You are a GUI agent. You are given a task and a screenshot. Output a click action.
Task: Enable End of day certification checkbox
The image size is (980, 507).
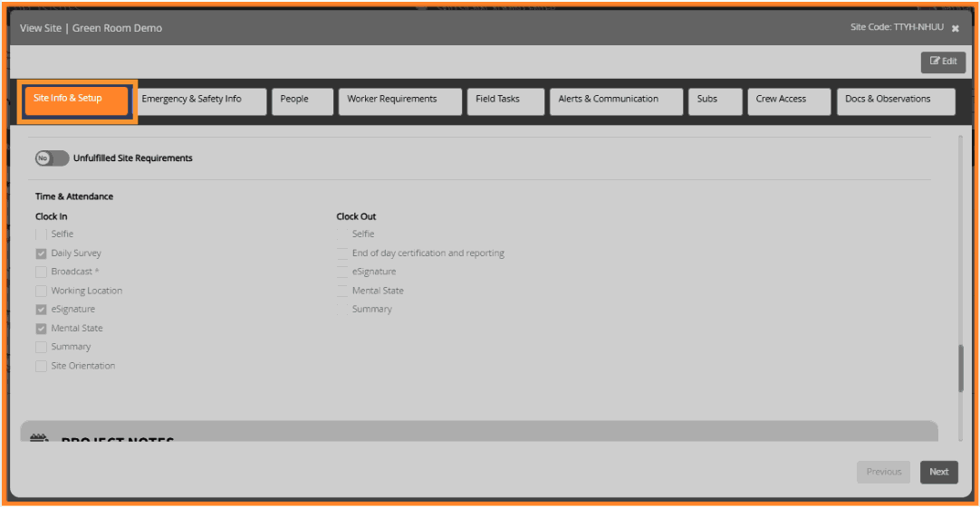tap(341, 253)
